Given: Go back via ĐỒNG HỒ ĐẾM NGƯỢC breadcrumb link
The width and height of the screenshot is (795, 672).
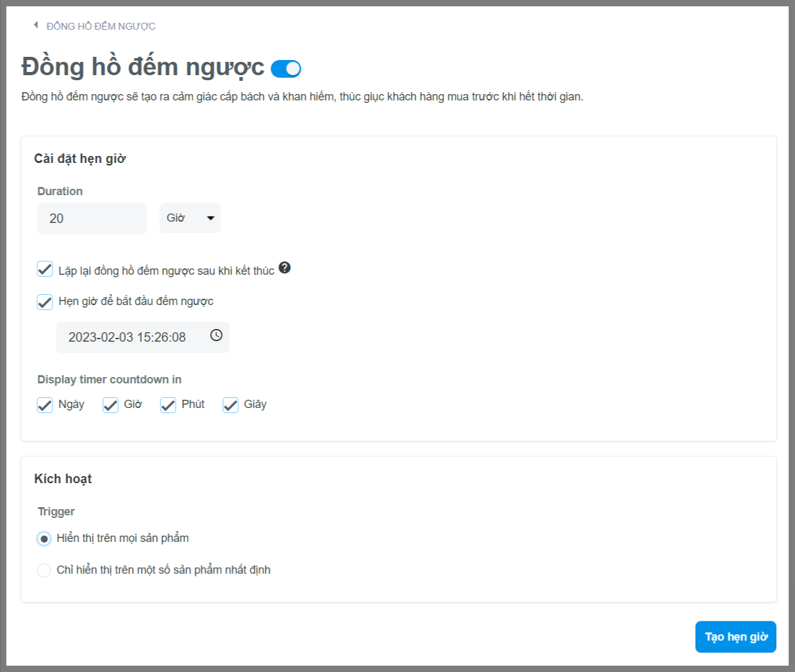Looking at the screenshot, I should click(101, 26).
